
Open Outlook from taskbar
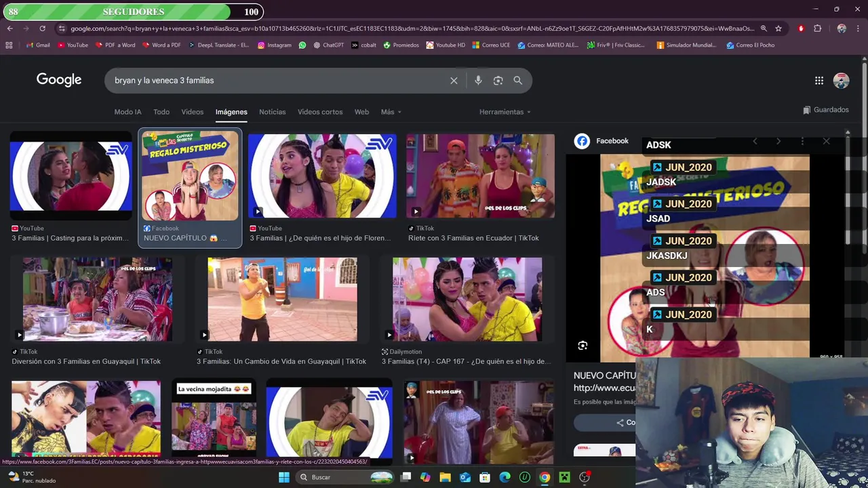[x=465, y=477]
